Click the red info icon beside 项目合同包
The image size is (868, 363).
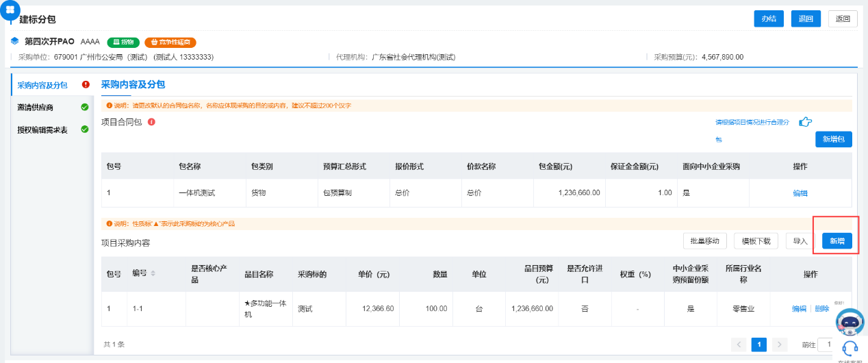pos(151,122)
